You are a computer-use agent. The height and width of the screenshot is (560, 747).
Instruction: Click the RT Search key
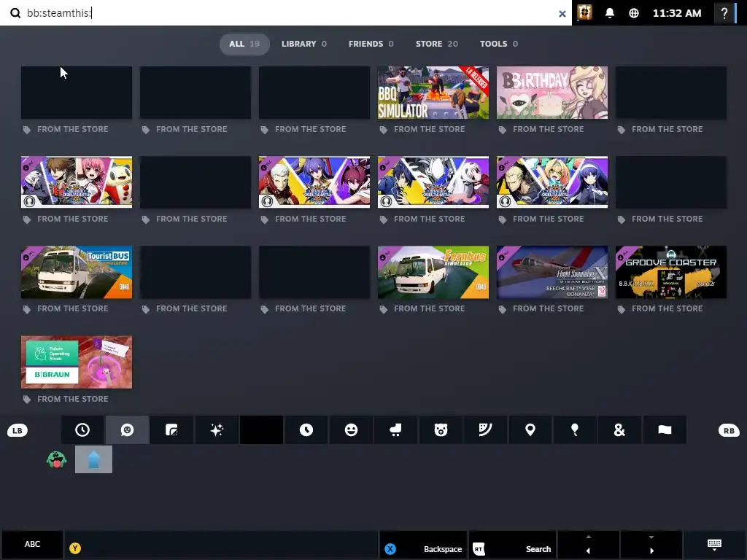coord(513,544)
